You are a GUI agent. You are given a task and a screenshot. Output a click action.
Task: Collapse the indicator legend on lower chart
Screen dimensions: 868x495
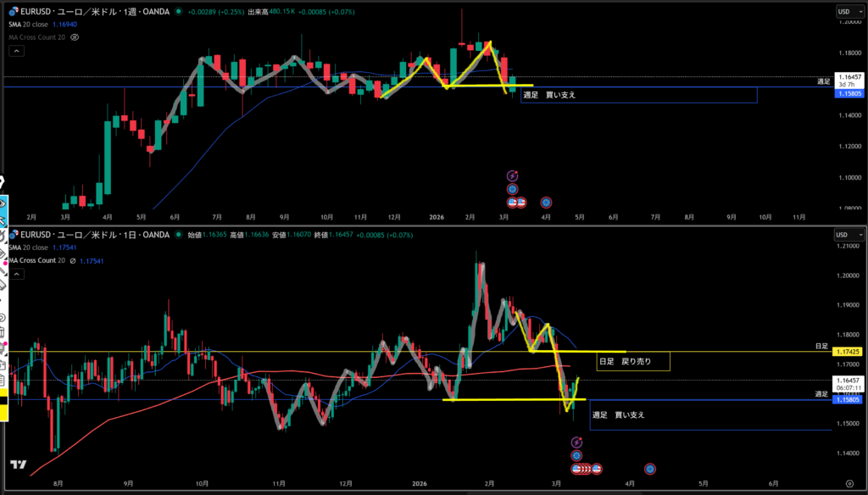[x=19, y=275]
